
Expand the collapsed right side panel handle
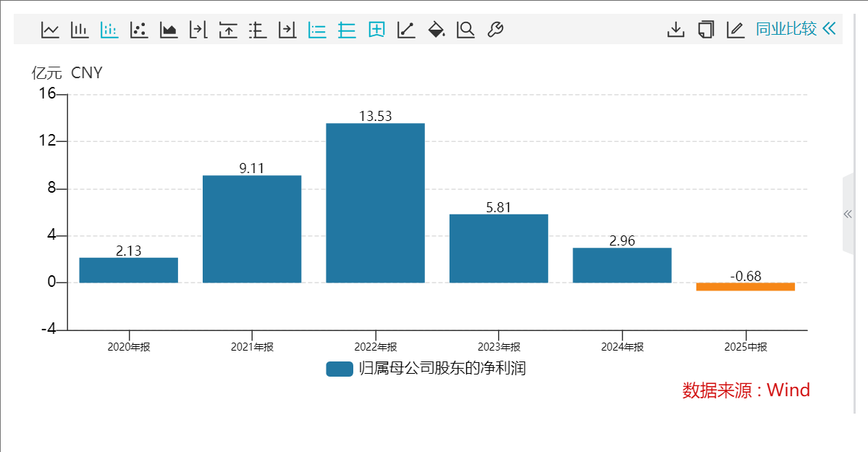[848, 214]
